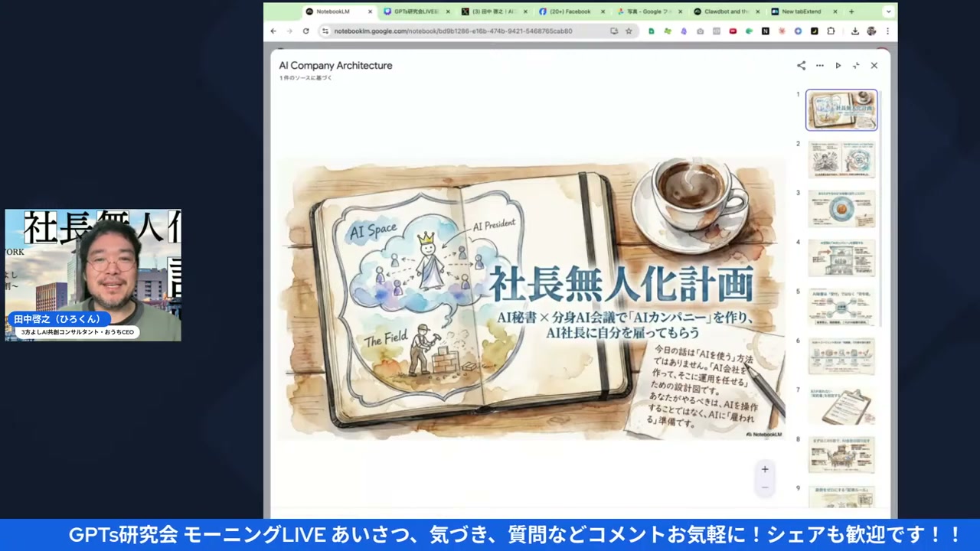Click the red YouTube-like extension icon
This screenshot has width=980, height=551.
733,31
